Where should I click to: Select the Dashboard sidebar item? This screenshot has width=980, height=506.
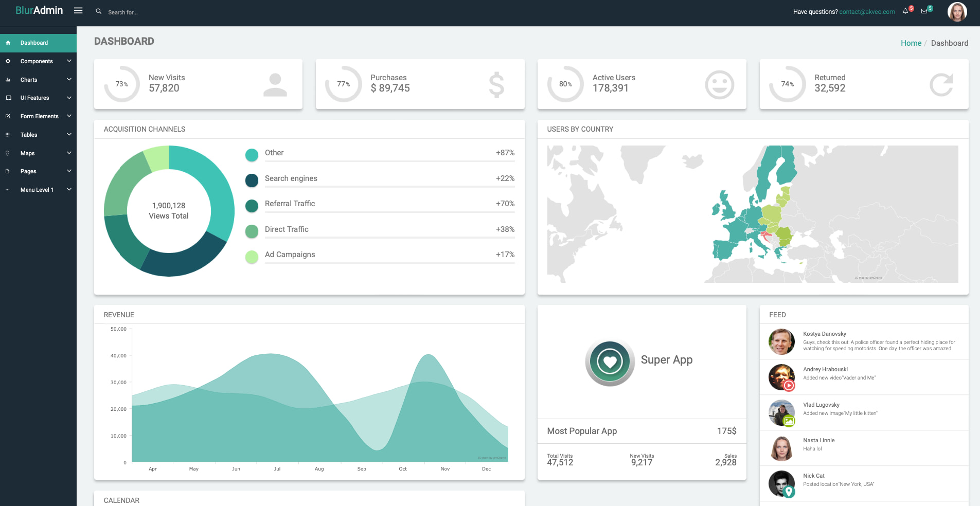point(34,43)
